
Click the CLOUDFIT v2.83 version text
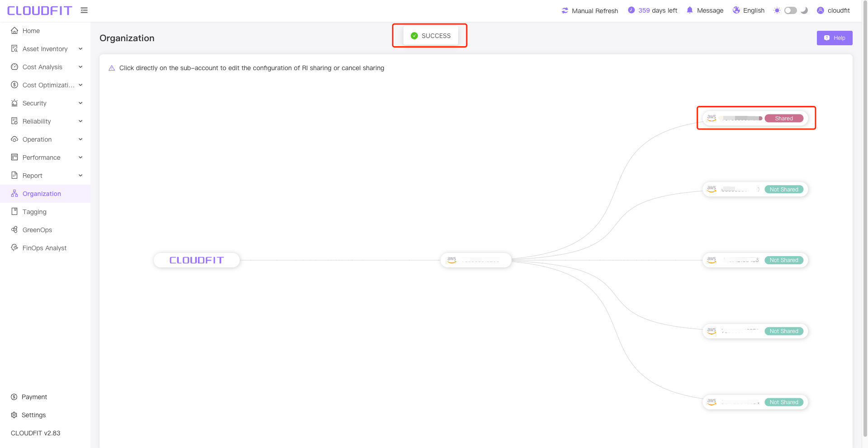[36, 433]
